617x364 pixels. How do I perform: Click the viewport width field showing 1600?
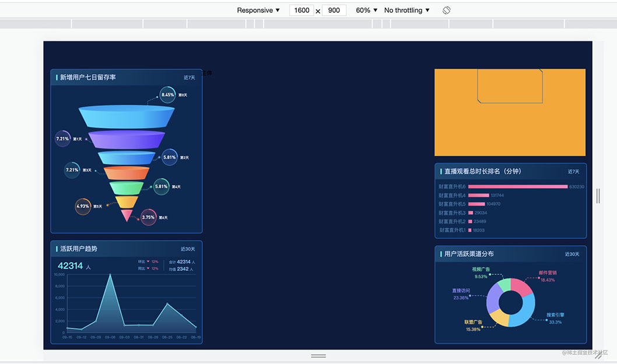302,10
